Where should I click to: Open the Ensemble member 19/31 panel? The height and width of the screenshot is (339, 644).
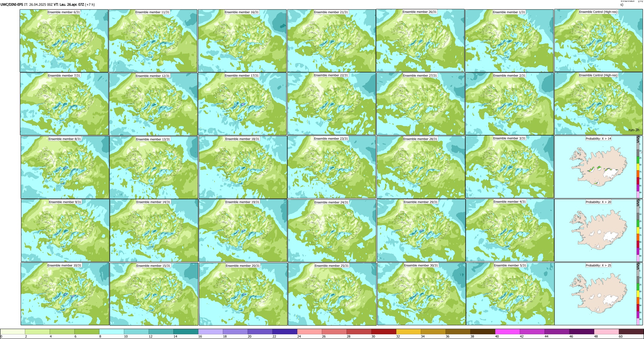coord(243,231)
